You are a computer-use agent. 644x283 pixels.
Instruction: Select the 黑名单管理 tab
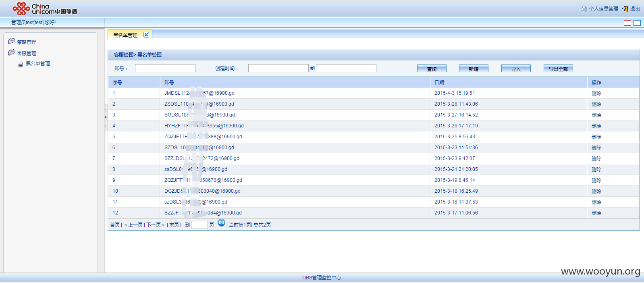click(125, 35)
